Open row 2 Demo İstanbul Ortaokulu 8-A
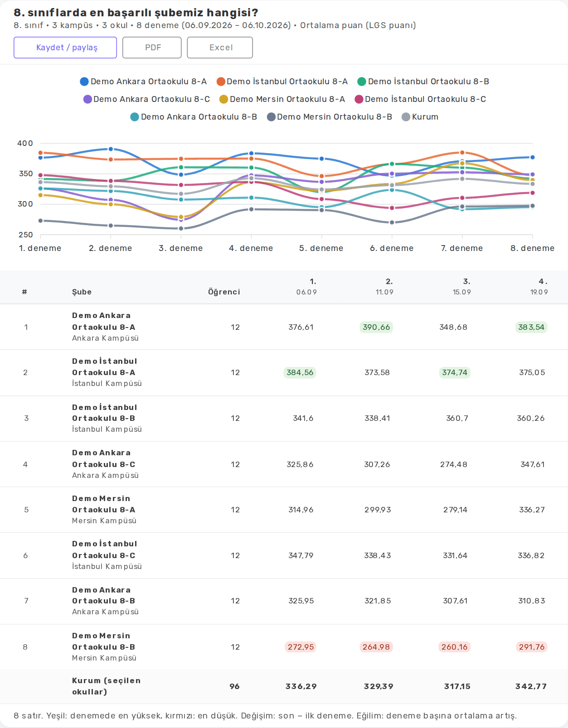This screenshot has width=568, height=728. coord(284,373)
